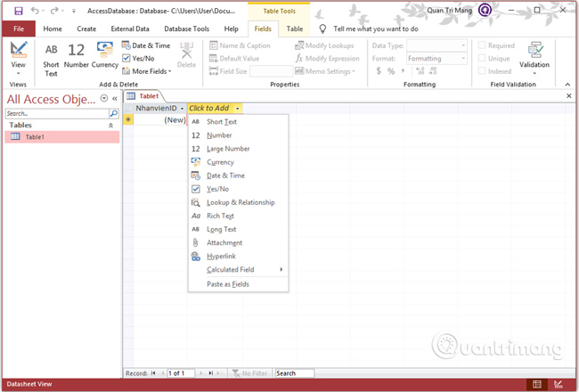The height and width of the screenshot is (392, 579).
Task: Switch to Database Tools tab
Action: (x=186, y=29)
